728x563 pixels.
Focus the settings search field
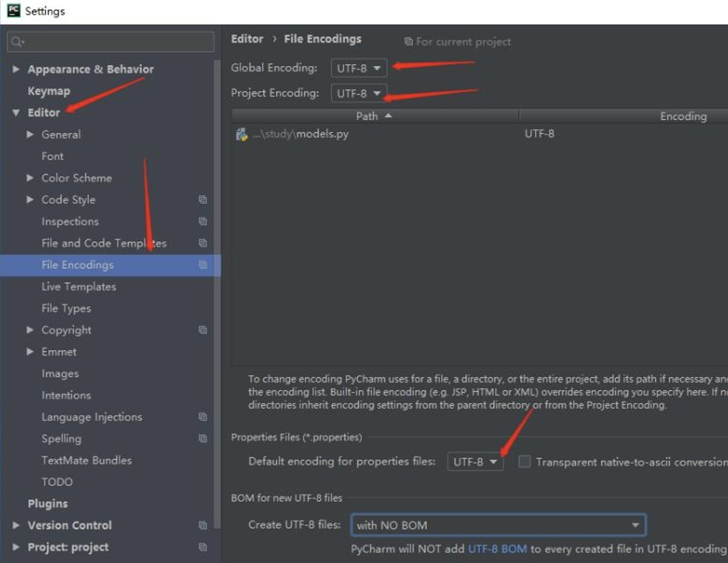(x=111, y=42)
